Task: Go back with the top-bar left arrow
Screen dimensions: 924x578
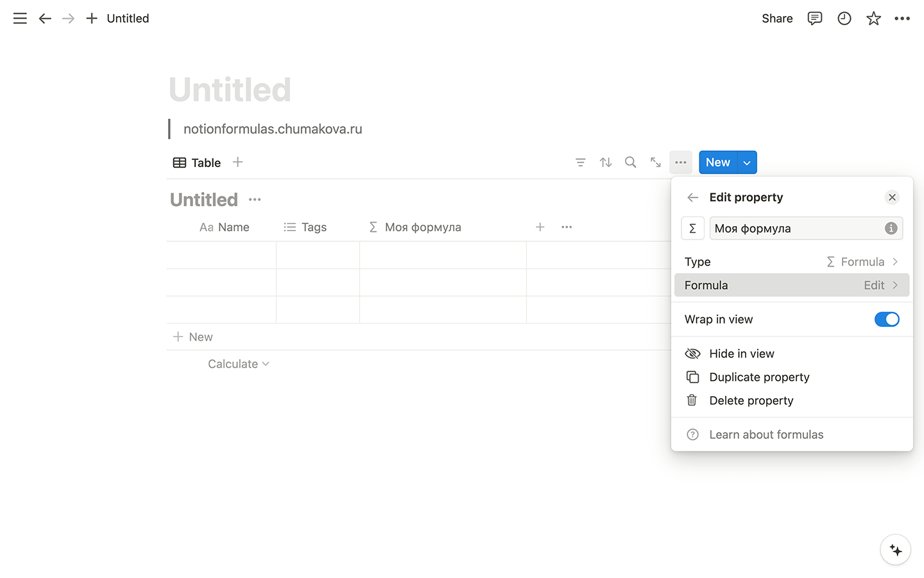Action: (45, 19)
